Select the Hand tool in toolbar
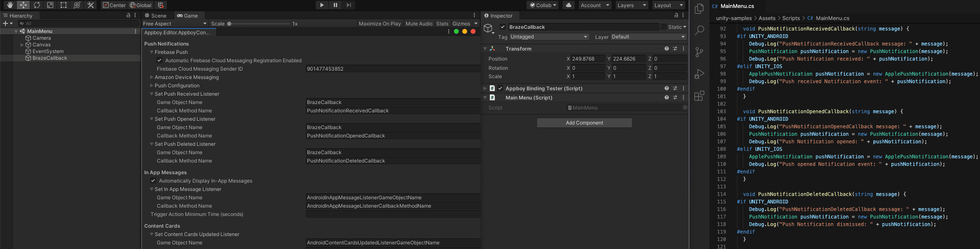 pos(10,5)
